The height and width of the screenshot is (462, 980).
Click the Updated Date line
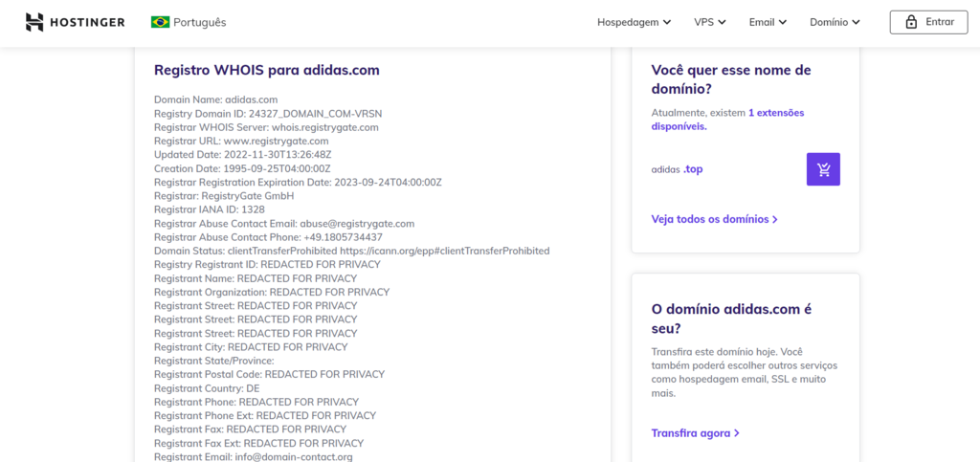[x=240, y=154]
